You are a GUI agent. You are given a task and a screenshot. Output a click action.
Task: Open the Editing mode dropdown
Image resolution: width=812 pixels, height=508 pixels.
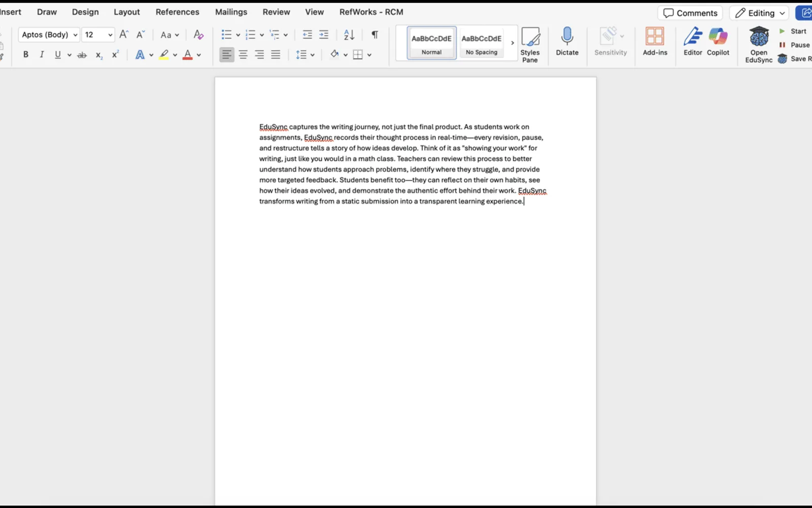pos(759,13)
